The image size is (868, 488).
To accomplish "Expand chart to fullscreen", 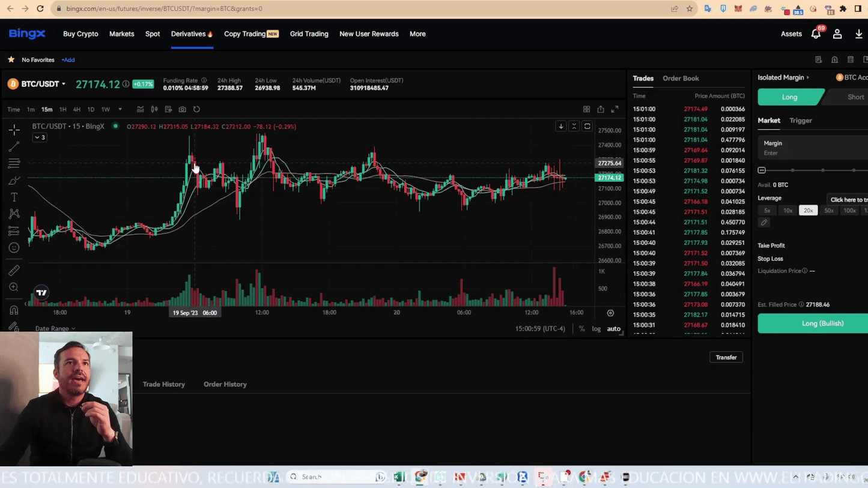I will point(615,109).
